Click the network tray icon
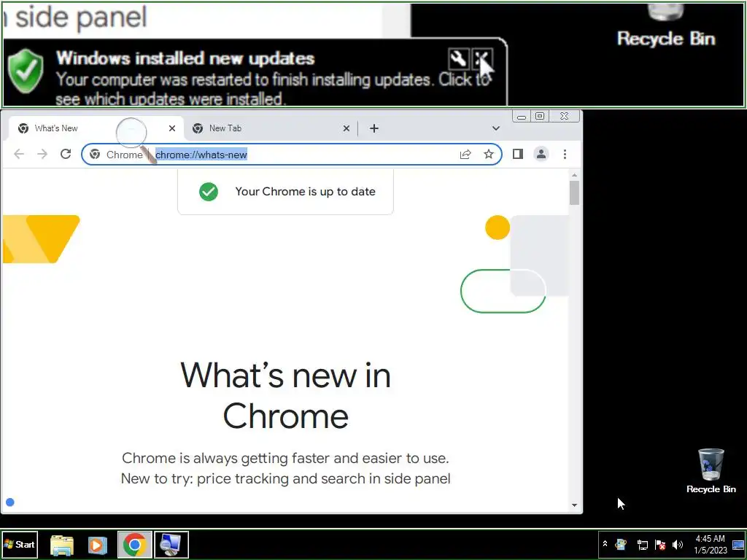Viewport: 747px width, 560px height. click(x=642, y=544)
